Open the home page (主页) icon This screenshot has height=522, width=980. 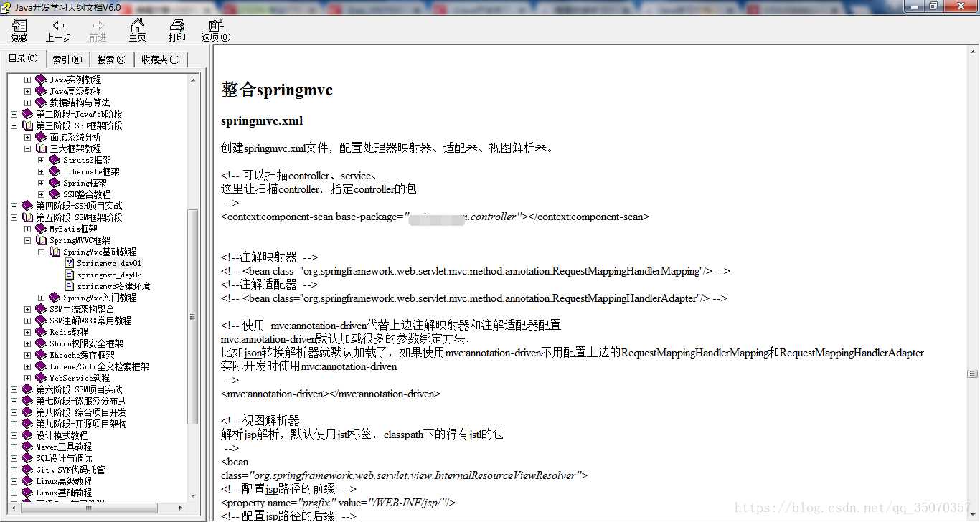[x=137, y=26]
